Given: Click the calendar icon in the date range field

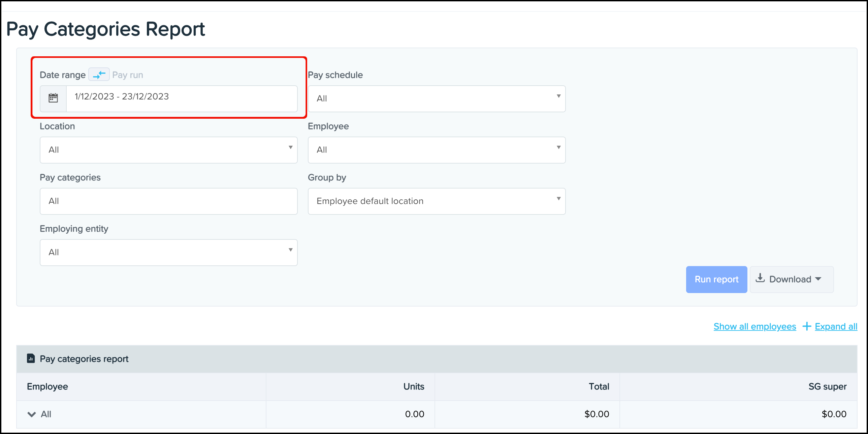Looking at the screenshot, I should (x=53, y=98).
